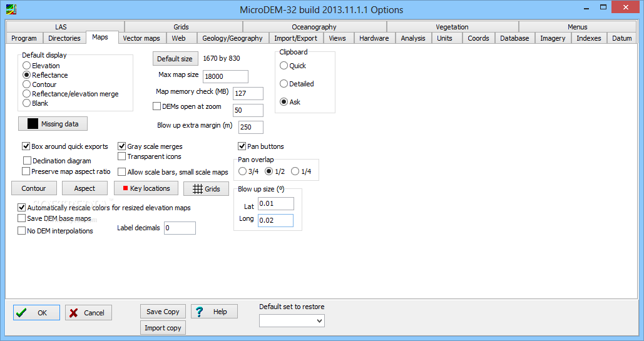Open the Indexes tab
The height and width of the screenshot is (341, 644).
coord(588,38)
